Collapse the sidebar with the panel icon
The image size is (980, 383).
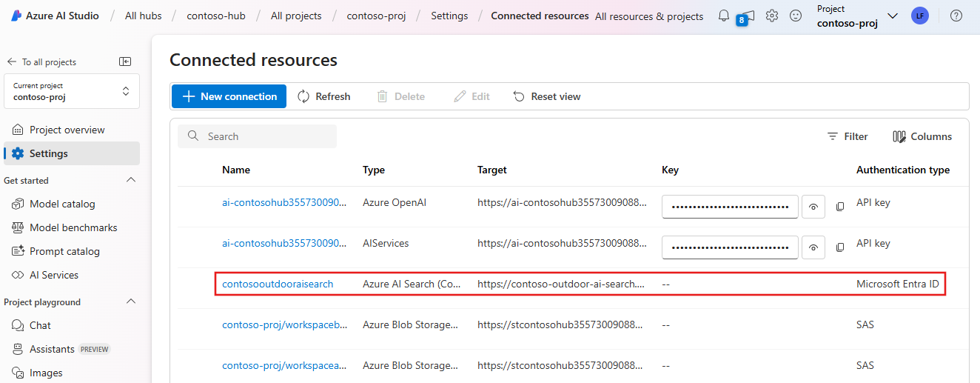pyautogui.click(x=125, y=61)
